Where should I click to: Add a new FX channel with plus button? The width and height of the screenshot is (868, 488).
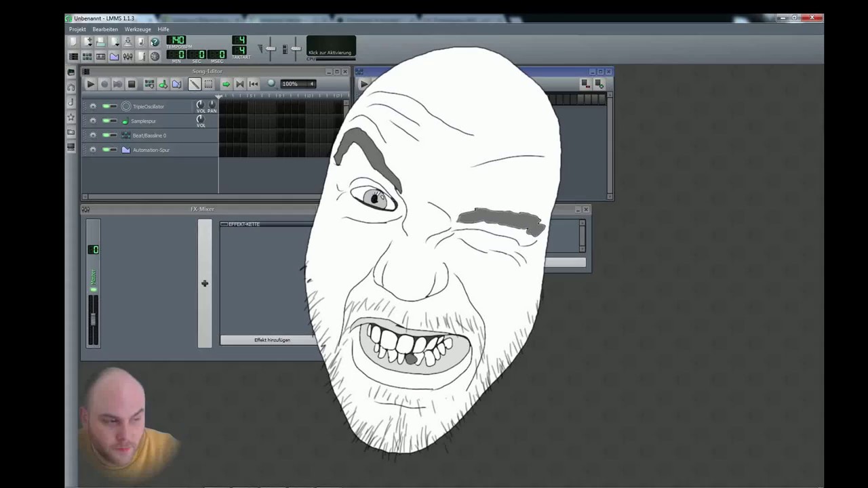tap(205, 283)
